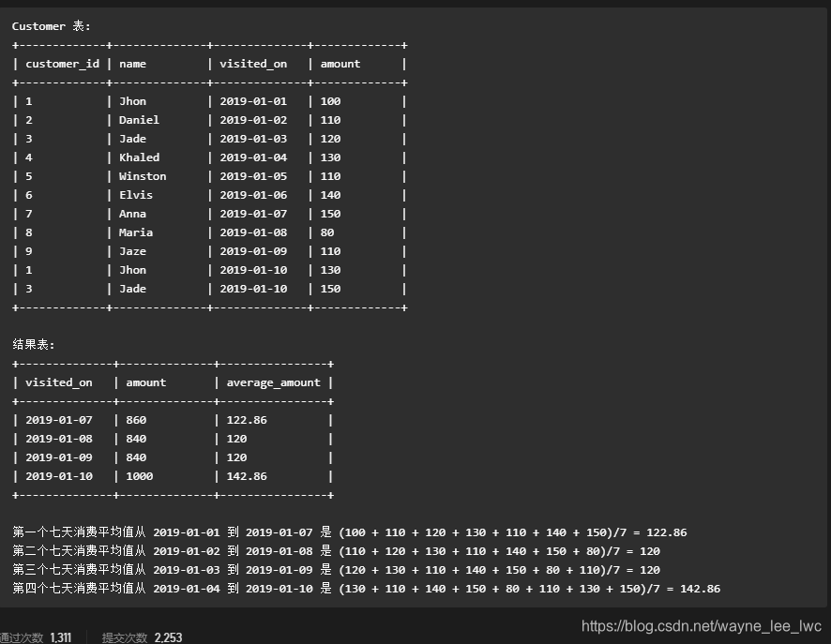This screenshot has height=644, width=831.
Task: Click the explanation line starting "第一个七天消费平均值"
Action: point(349,532)
